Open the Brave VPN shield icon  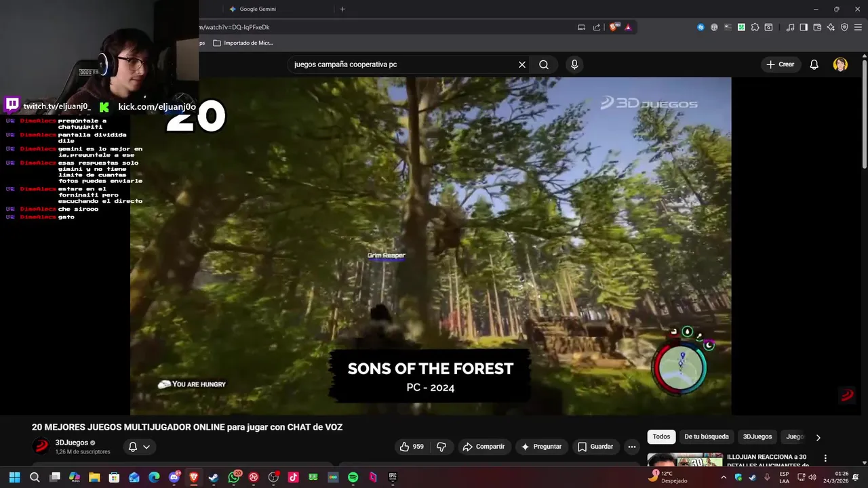[x=844, y=27]
